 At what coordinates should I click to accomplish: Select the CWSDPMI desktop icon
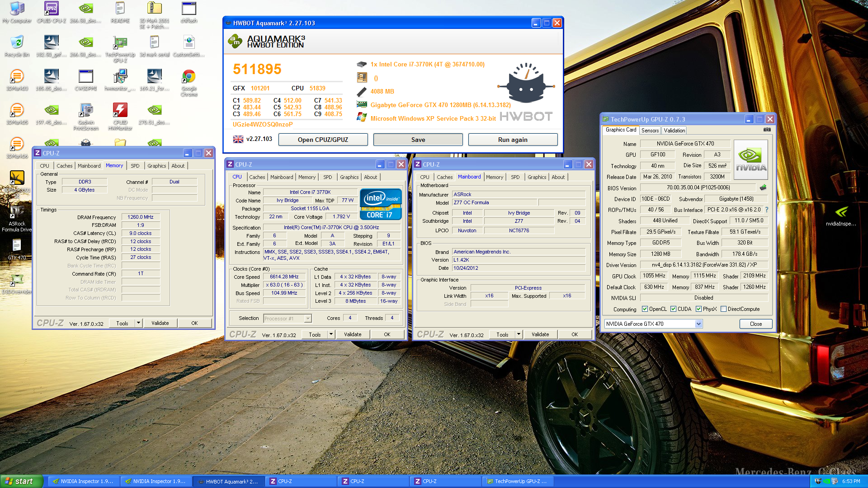click(85, 80)
